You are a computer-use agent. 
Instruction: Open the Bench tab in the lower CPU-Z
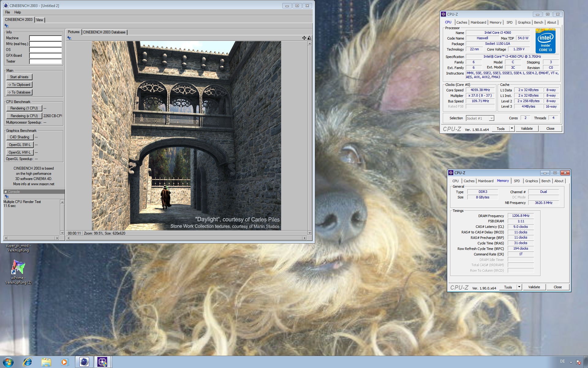coord(546,181)
